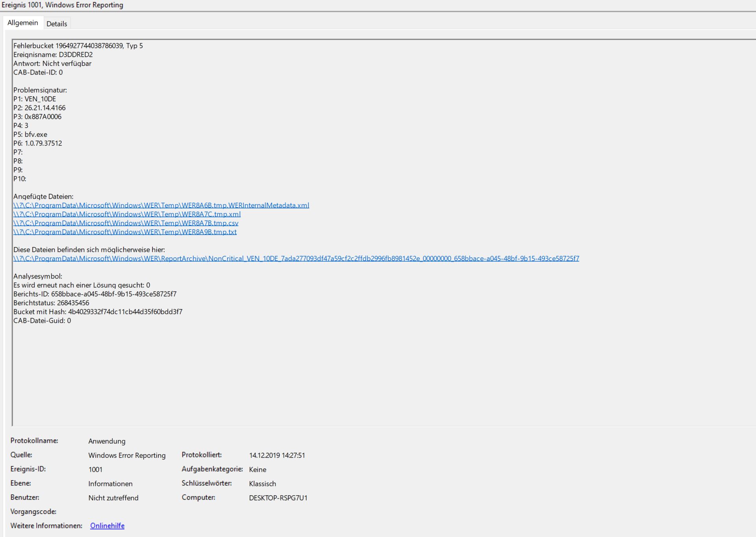Screen dimensions: 756x537
Task: Click the Ereignis-ID value 1001
Action: click(95, 469)
